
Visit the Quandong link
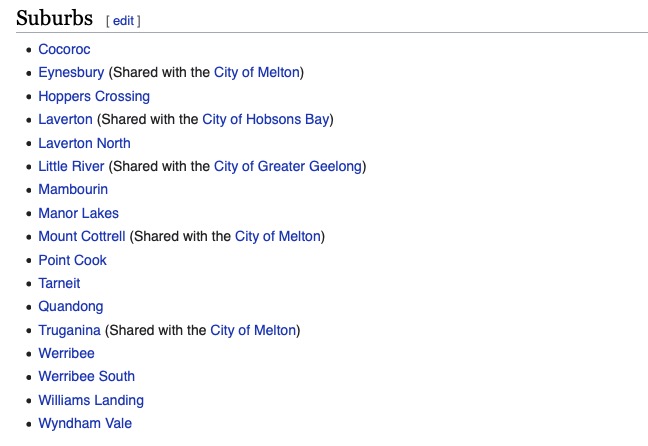[71, 307]
